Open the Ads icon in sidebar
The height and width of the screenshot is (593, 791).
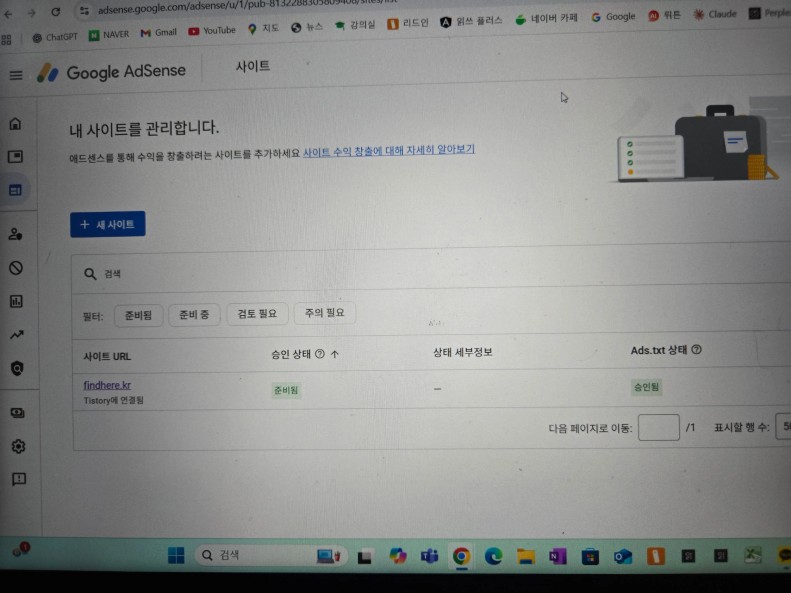[15, 157]
